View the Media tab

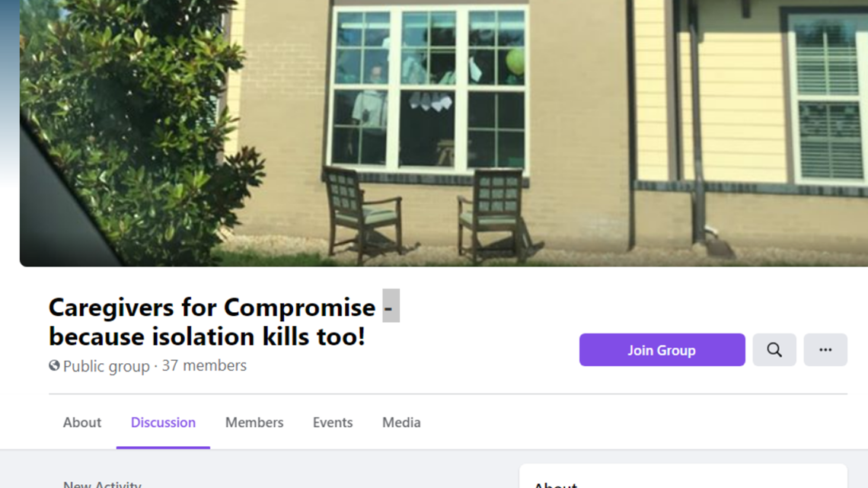point(401,423)
